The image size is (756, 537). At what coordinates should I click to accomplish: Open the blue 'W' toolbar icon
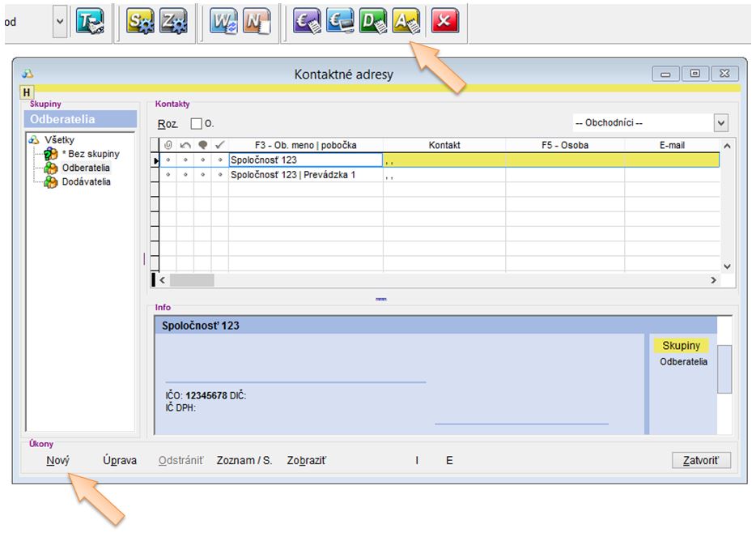pyautogui.click(x=223, y=22)
